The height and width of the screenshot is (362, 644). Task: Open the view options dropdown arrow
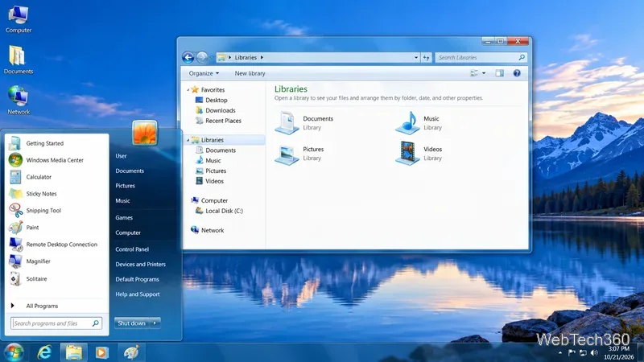(x=484, y=73)
